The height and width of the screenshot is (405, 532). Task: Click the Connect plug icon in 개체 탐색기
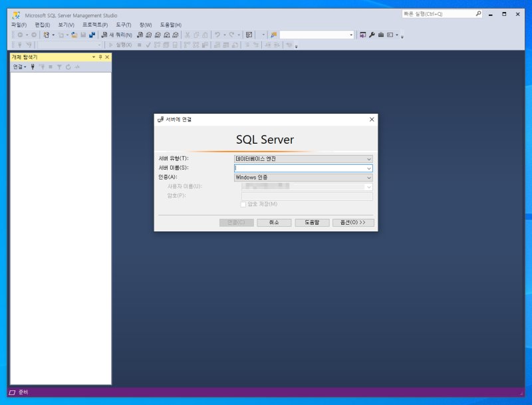click(x=33, y=67)
